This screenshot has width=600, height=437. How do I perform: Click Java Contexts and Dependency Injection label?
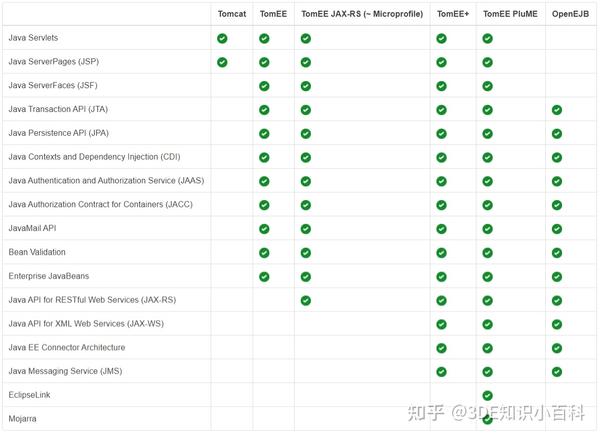click(94, 157)
